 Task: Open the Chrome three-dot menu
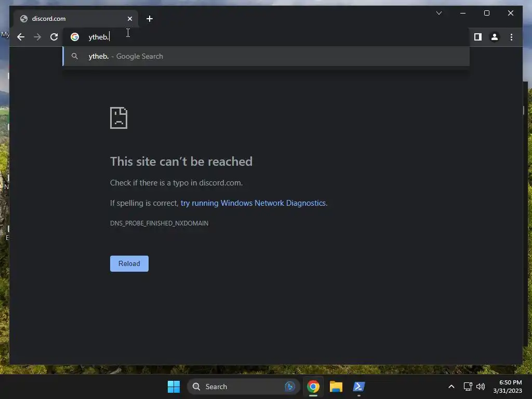click(x=511, y=37)
